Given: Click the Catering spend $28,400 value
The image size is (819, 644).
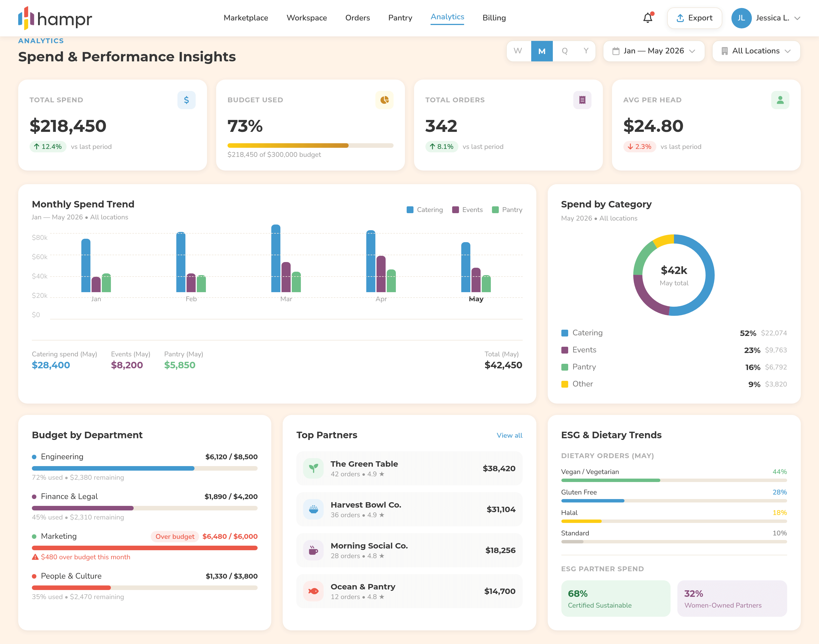Looking at the screenshot, I should pyautogui.click(x=51, y=365).
